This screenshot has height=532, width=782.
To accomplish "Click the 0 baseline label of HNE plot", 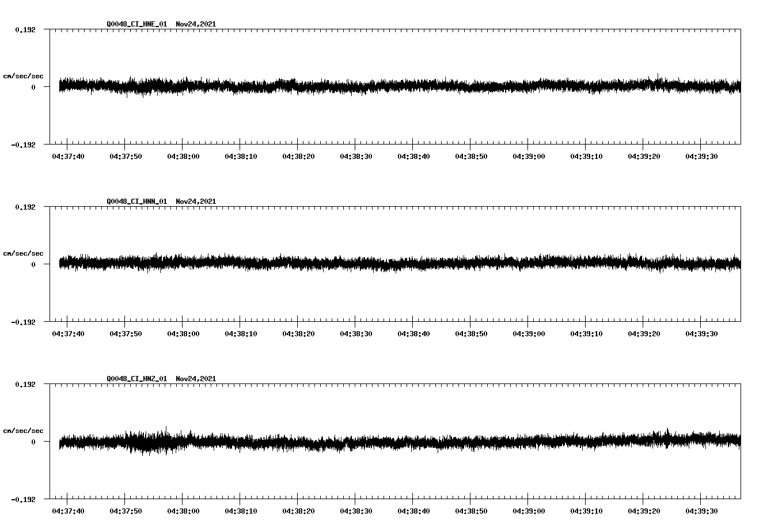I will coord(33,87).
